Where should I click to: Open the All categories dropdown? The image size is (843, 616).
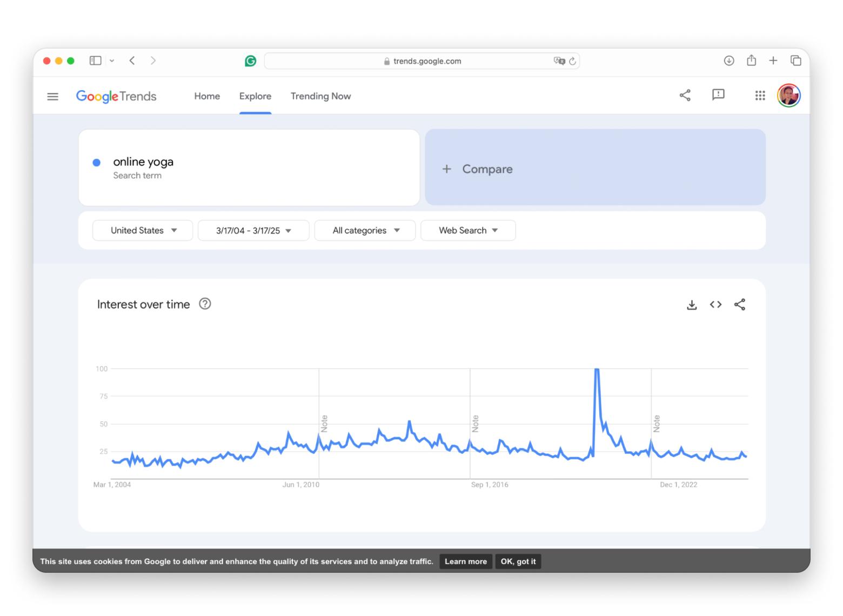tap(365, 231)
